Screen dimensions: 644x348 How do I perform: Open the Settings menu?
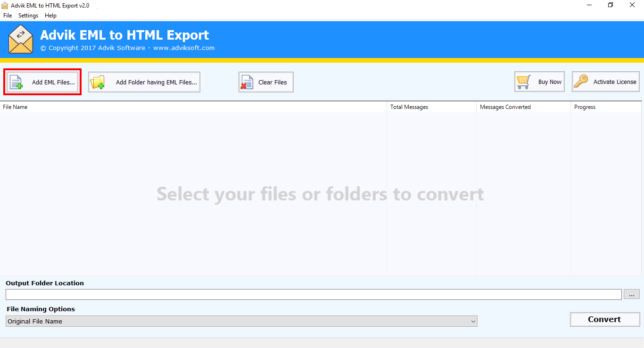tap(28, 16)
